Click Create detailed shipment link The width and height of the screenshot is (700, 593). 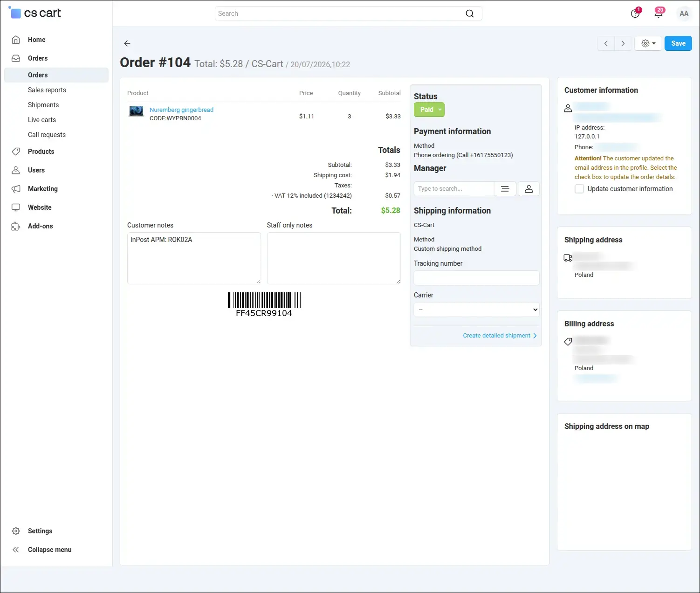[x=500, y=336]
